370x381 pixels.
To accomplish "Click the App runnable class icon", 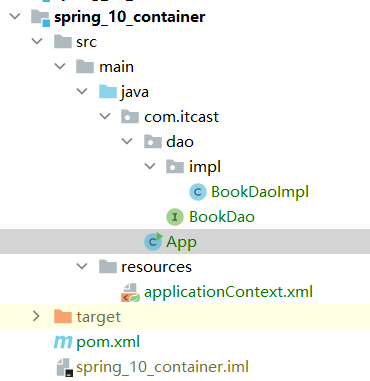I will (153, 241).
